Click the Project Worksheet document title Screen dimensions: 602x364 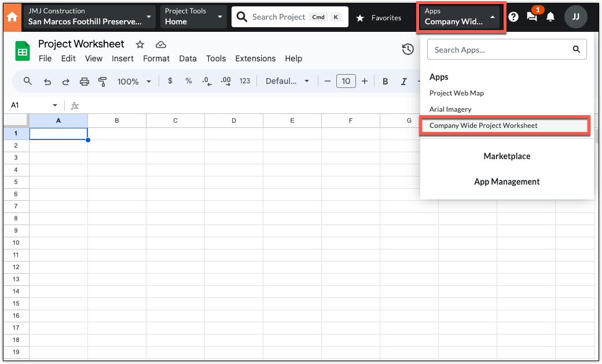click(x=81, y=44)
